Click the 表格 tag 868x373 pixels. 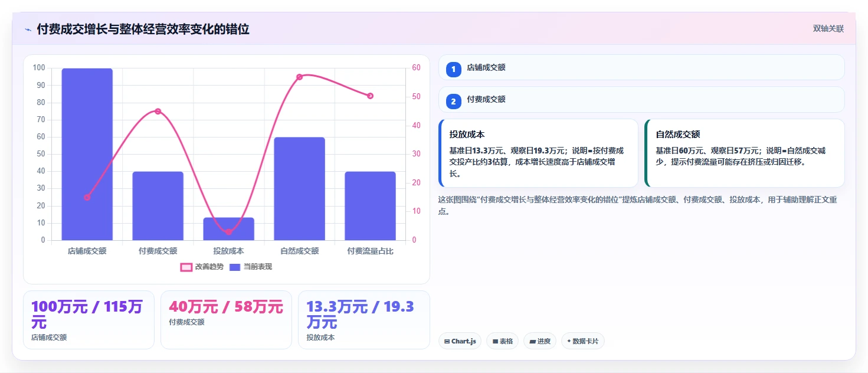coord(502,341)
